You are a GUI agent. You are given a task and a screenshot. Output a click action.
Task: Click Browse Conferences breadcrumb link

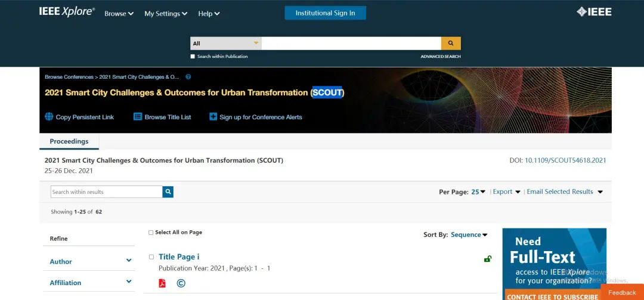click(69, 77)
